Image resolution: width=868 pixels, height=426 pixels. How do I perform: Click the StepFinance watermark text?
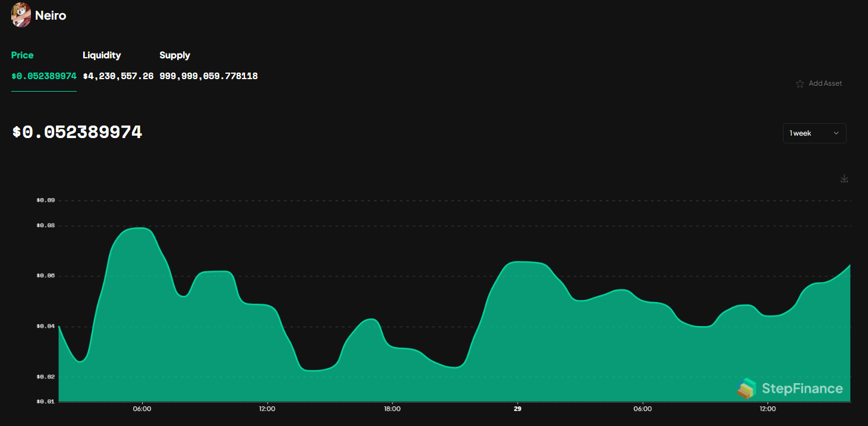[803, 388]
